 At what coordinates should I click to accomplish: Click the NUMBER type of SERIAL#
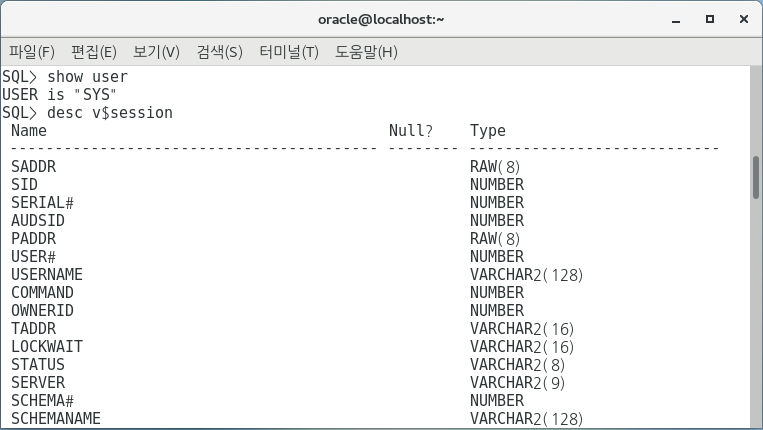point(497,202)
